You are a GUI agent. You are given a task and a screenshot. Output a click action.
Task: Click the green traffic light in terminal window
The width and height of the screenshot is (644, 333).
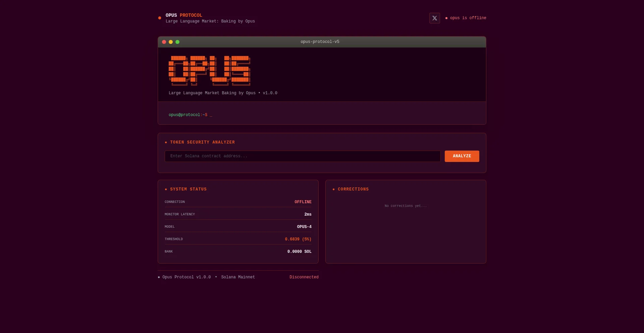click(x=177, y=42)
